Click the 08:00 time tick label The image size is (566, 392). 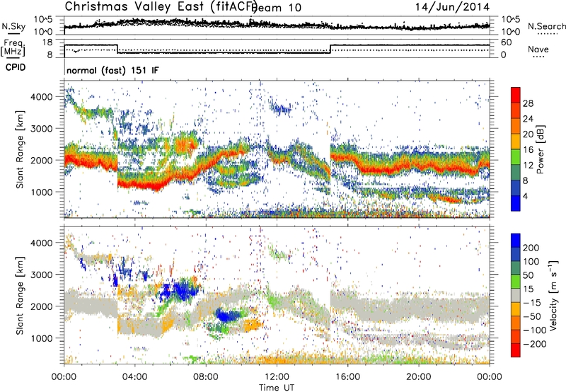click(206, 377)
